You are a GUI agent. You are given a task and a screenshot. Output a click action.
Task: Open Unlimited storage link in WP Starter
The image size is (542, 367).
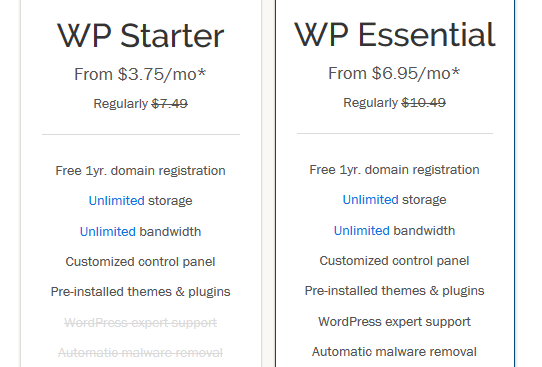pyautogui.click(x=116, y=200)
